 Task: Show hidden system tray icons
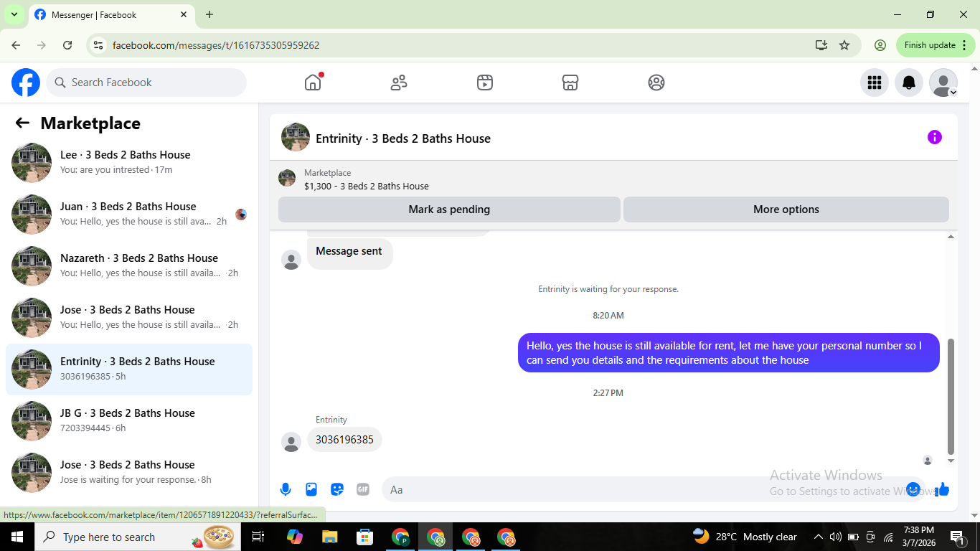point(818,537)
